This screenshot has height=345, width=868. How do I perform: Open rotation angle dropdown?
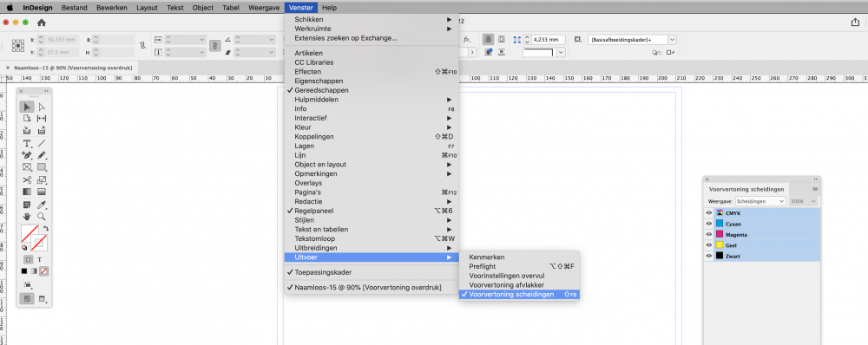tap(272, 40)
